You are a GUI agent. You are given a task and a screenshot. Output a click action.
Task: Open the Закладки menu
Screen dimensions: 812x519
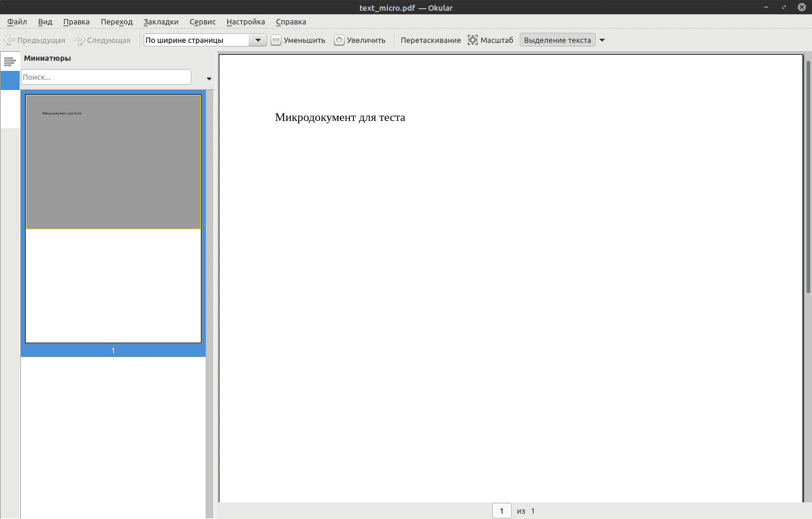pos(161,22)
